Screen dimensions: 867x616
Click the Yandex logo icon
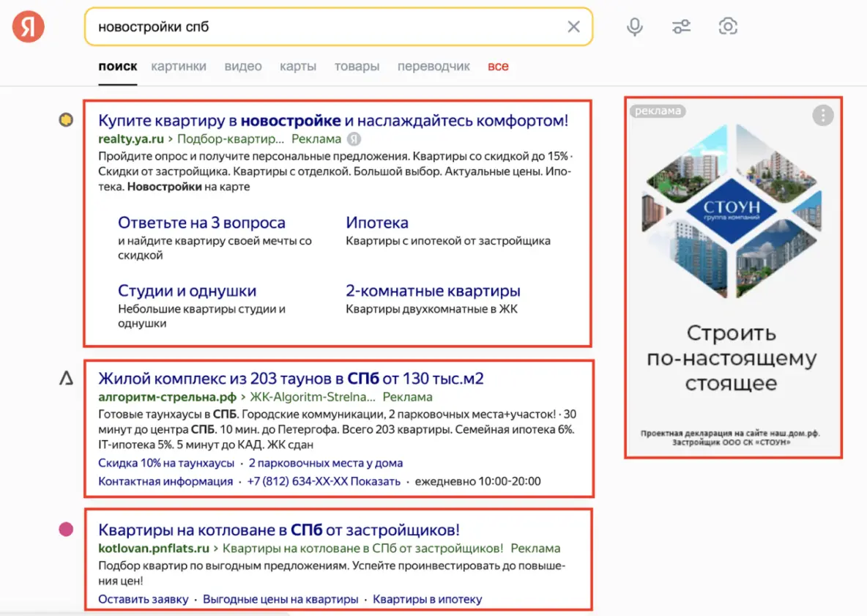[x=29, y=27]
